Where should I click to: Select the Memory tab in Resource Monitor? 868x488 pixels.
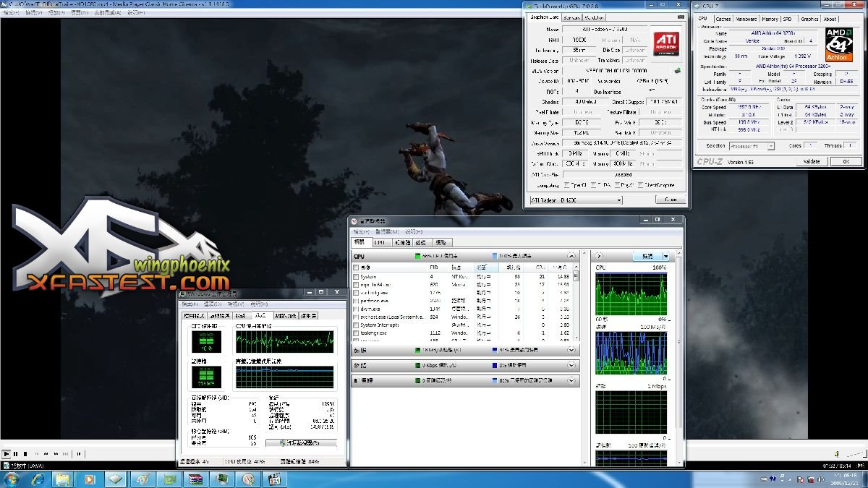(x=401, y=243)
